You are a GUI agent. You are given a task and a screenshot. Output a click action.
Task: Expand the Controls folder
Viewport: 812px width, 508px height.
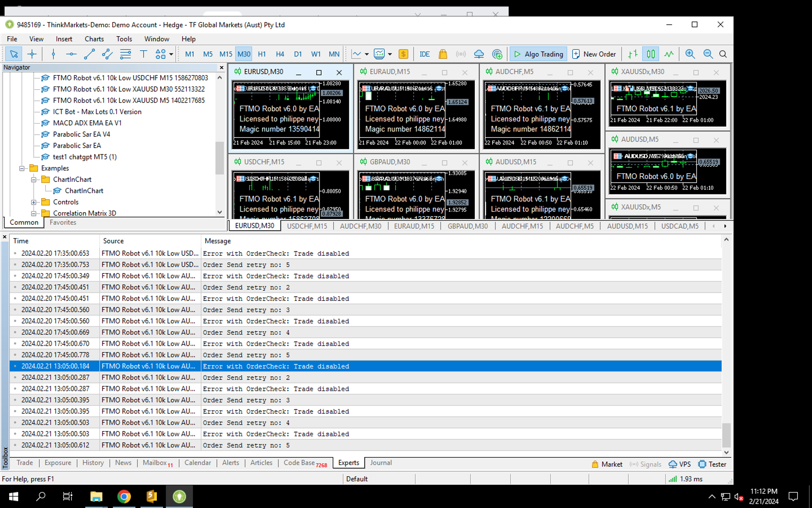pos(34,202)
